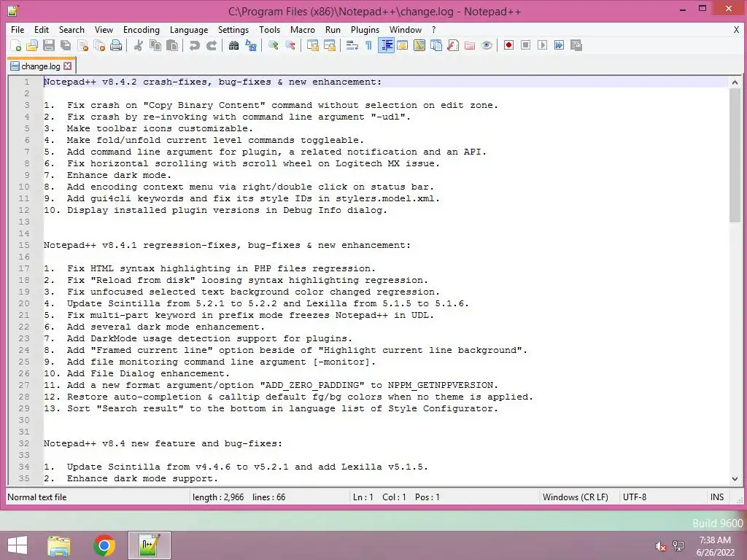Click line number 15 in the margin
Viewport: 747px width, 560px height.
coord(24,245)
